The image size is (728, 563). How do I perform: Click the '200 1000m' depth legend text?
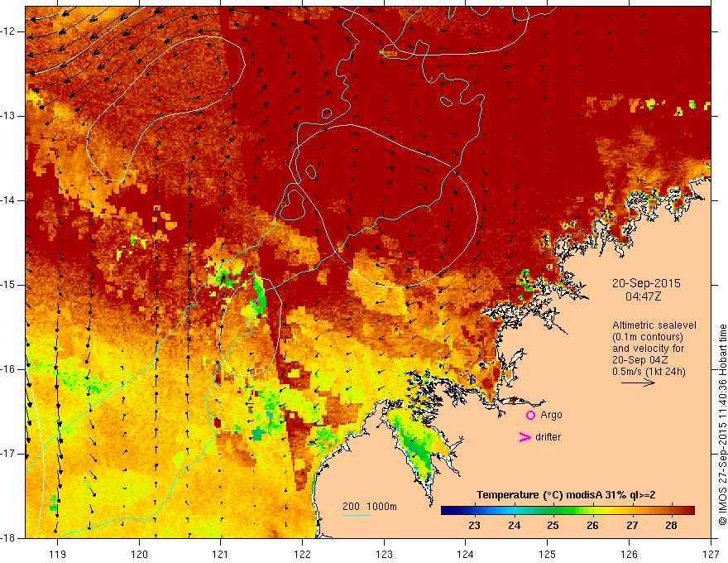pos(370,507)
